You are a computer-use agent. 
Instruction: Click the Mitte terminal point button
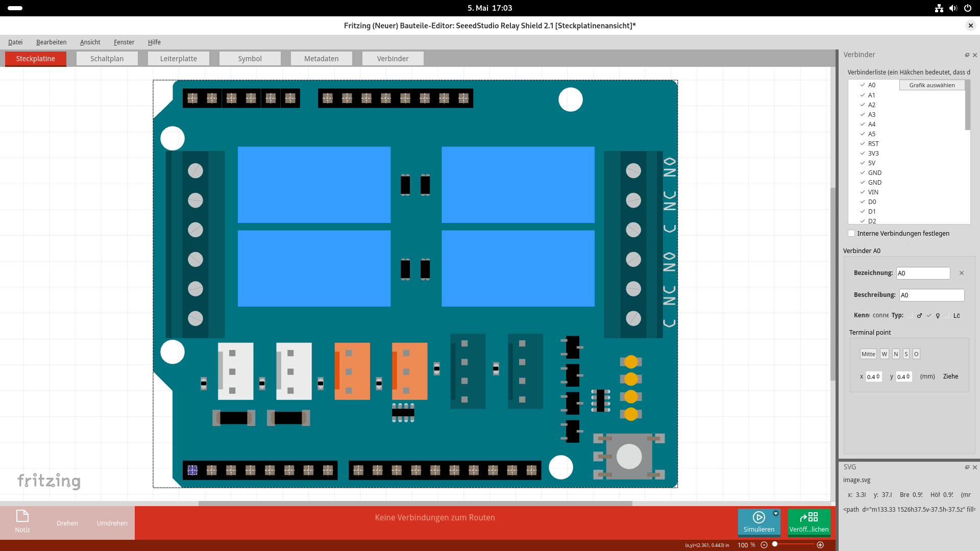click(868, 354)
